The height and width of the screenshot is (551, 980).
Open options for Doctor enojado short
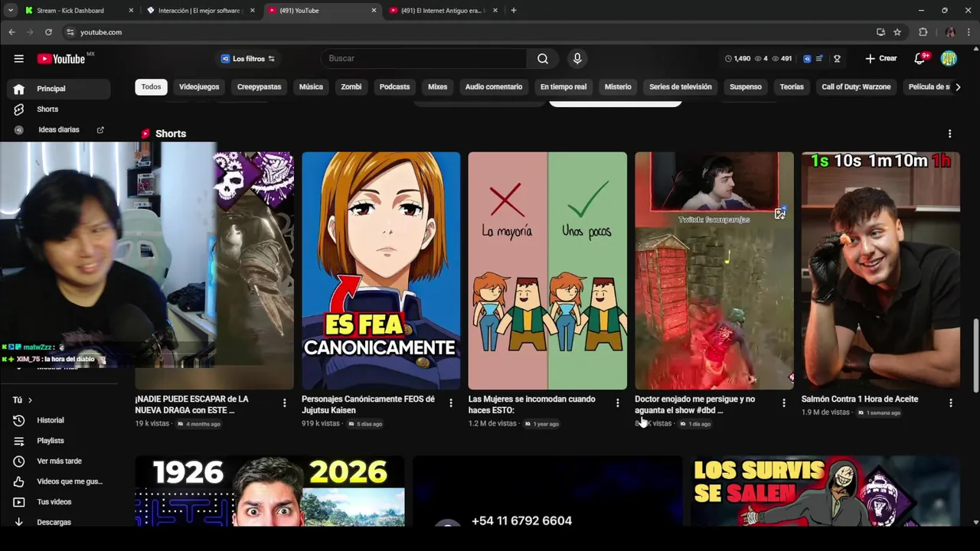[x=784, y=403]
